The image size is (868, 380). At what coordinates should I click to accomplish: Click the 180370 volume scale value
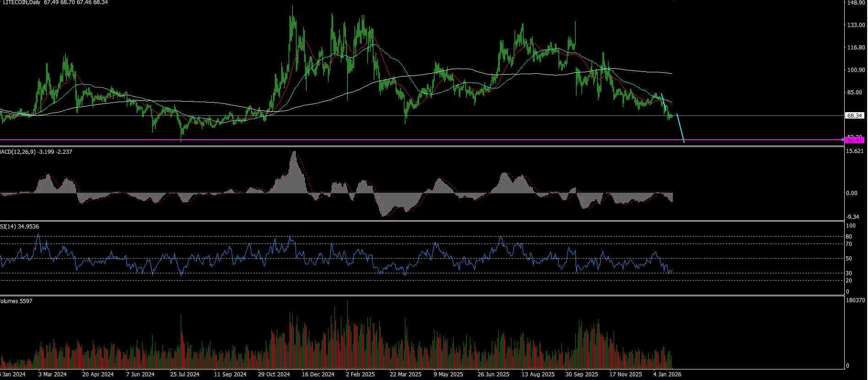click(x=855, y=300)
